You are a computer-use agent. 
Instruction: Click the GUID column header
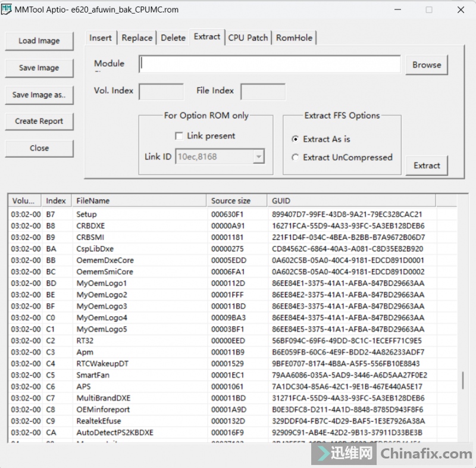point(352,201)
